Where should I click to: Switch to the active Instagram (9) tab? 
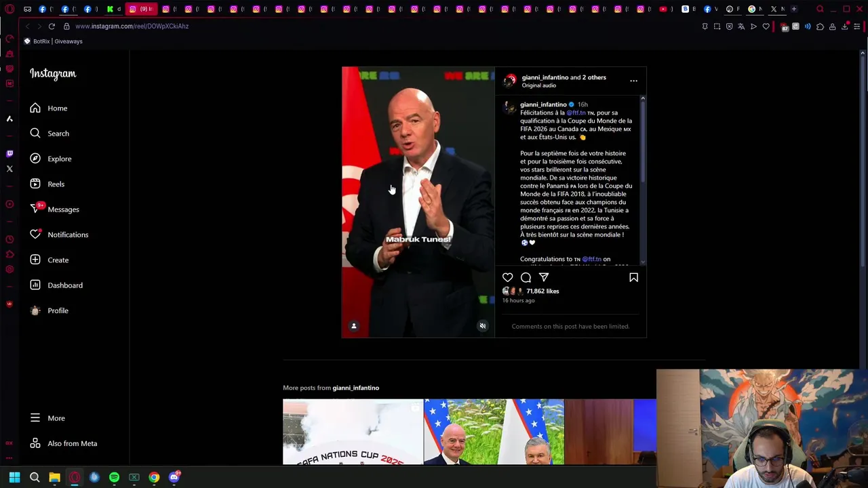pos(140,9)
